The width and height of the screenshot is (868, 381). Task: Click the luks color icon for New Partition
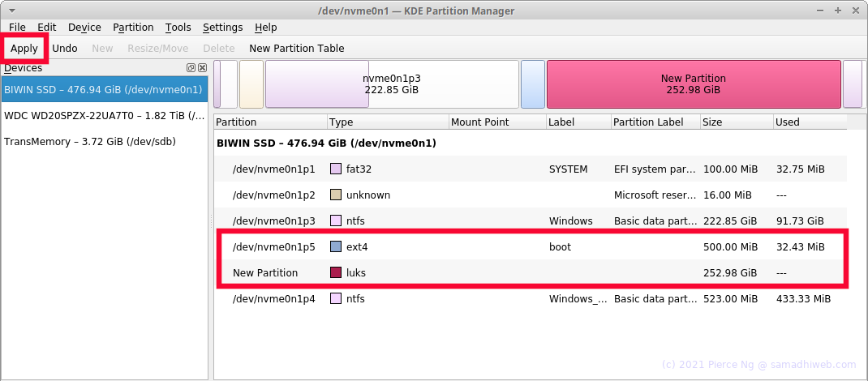(x=336, y=272)
